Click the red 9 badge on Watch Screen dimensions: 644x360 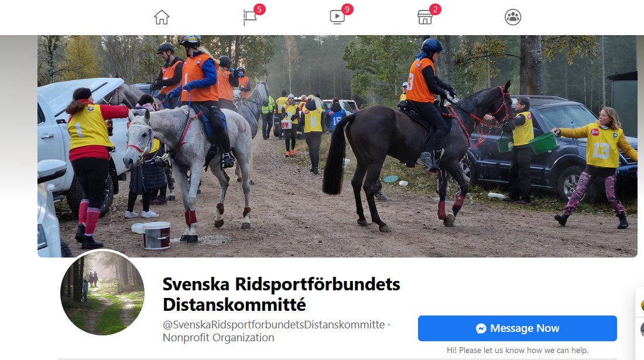click(x=347, y=9)
